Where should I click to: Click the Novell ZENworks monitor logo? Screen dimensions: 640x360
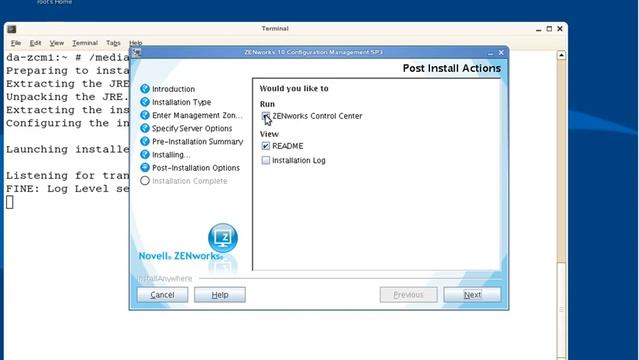223,238
